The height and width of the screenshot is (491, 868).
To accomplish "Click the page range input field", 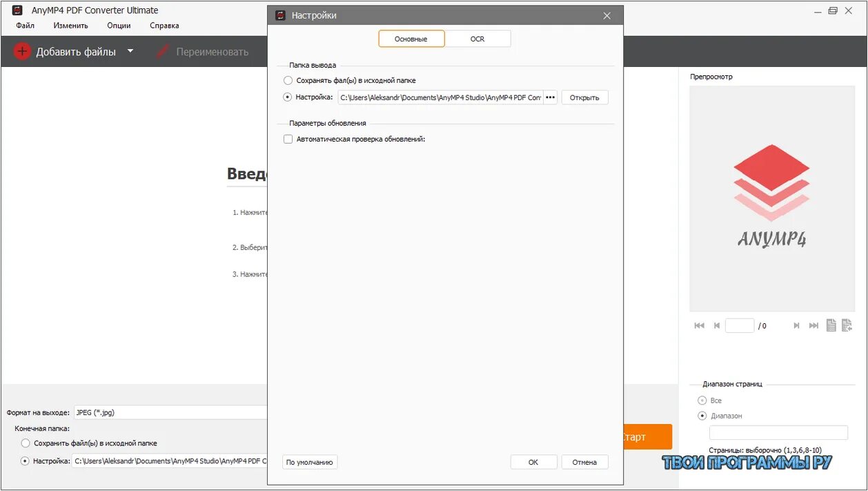I will click(778, 432).
